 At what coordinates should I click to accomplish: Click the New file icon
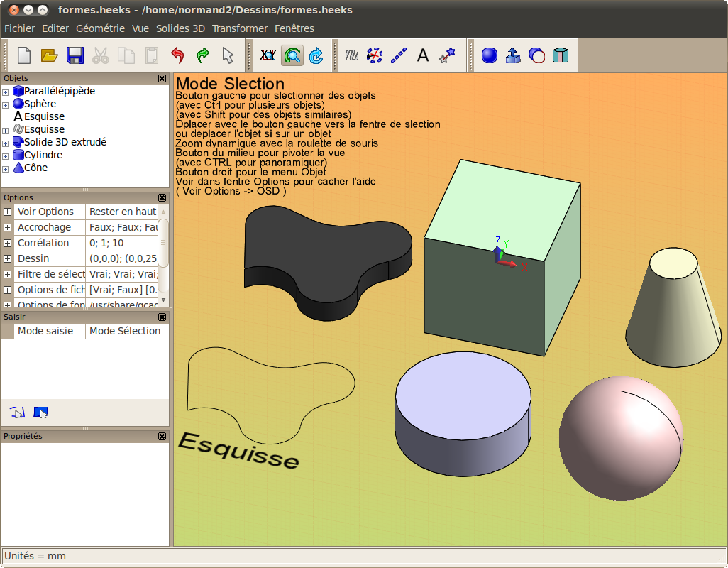[x=24, y=55]
